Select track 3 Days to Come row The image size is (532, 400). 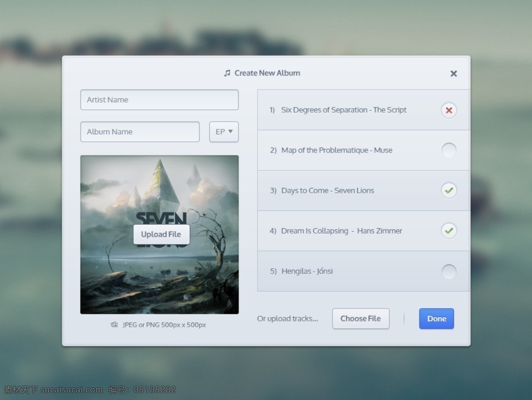[364, 191]
